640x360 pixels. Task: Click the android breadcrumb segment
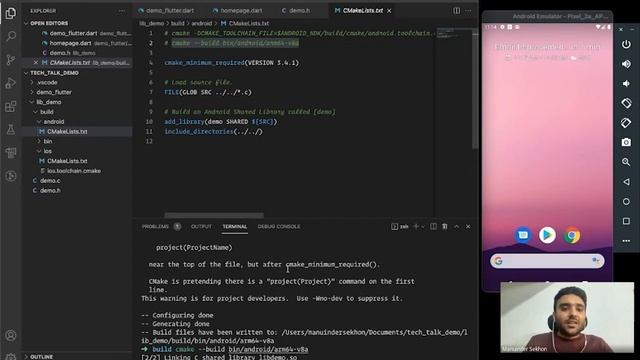(202, 23)
